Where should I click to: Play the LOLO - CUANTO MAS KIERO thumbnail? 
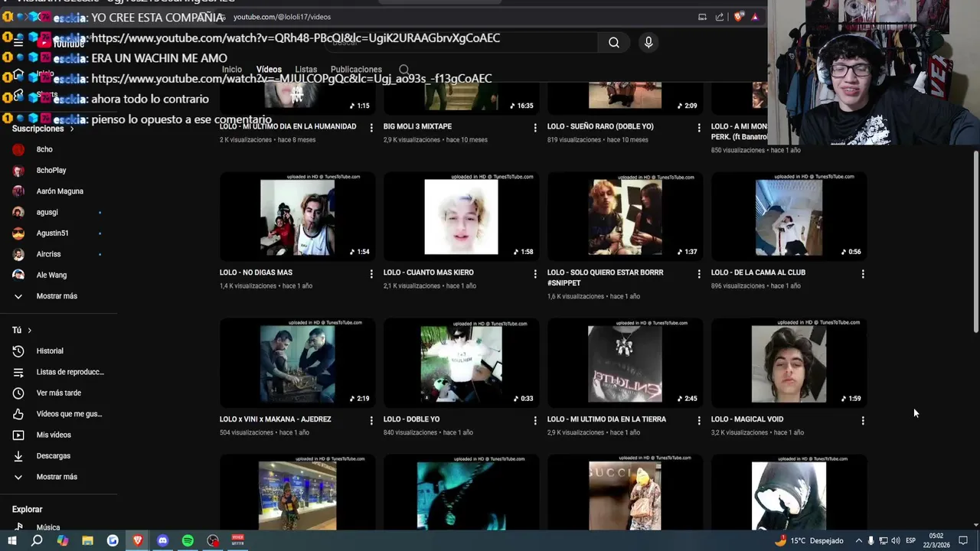(x=461, y=217)
